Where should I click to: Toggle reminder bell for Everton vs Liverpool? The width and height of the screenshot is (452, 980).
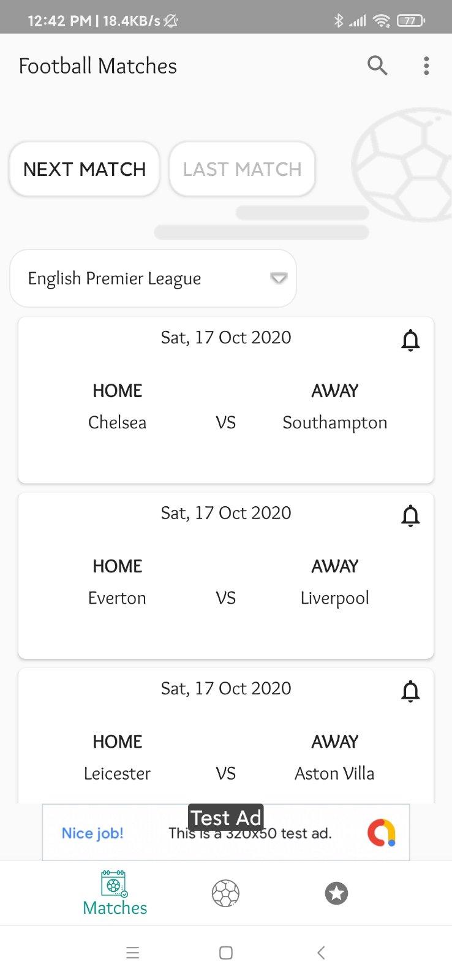click(x=410, y=516)
